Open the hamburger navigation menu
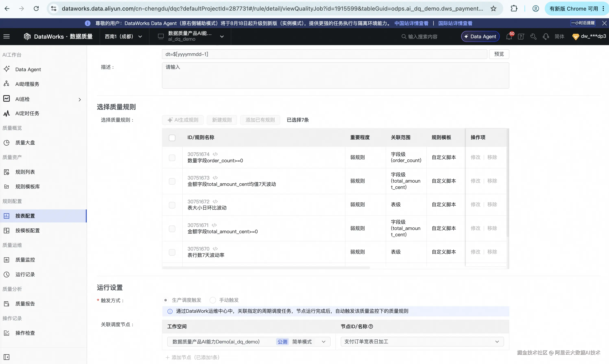609x364 pixels. 7,37
